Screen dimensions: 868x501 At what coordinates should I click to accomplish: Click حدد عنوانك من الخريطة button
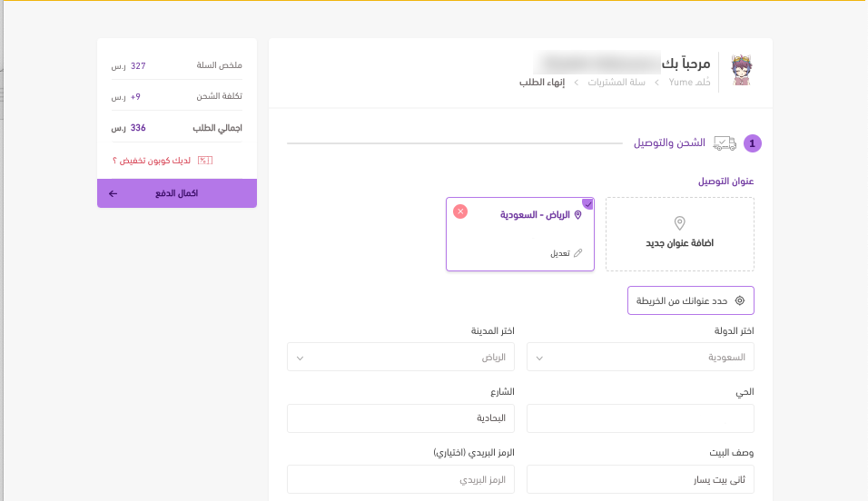[690, 300]
